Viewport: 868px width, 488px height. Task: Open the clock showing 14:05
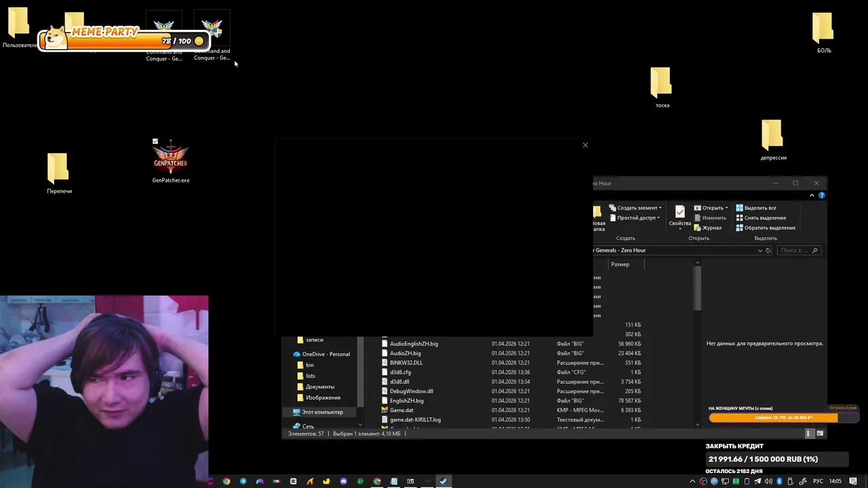835,481
